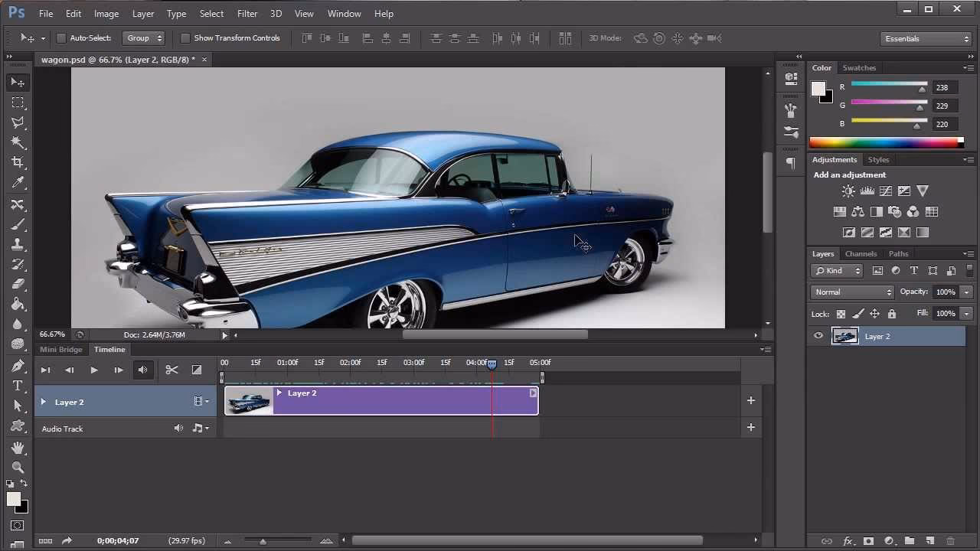Open the Group selection dropdown

click(144, 37)
